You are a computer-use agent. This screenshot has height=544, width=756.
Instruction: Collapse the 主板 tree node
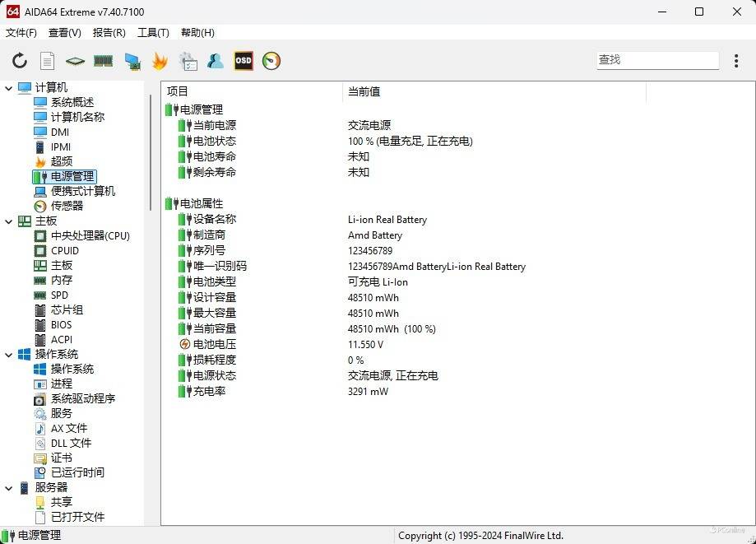[x=9, y=221]
